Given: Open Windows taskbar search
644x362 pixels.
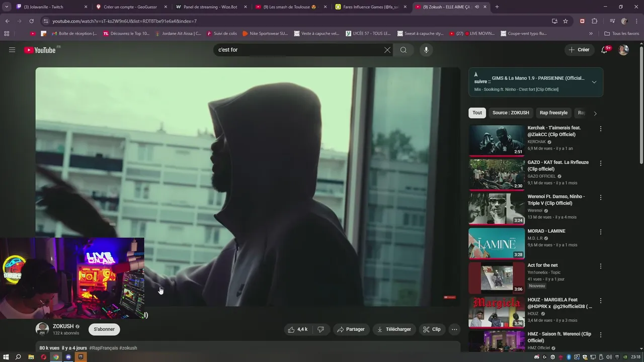Looking at the screenshot, I should (18, 357).
